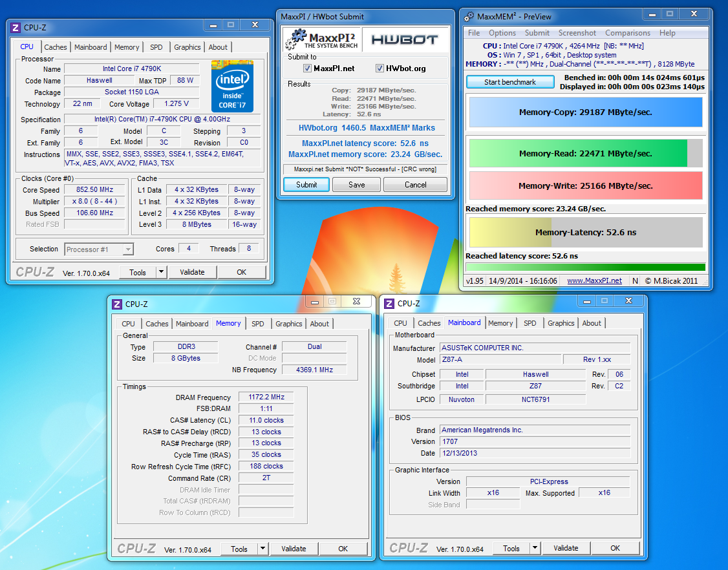The image size is (728, 570).
Task: Click the BIOS Date 12/13/2013 value
Action: (535, 453)
